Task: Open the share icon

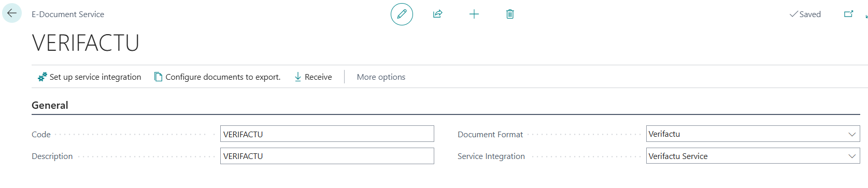Action: pyautogui.click(x=437, y=14)
